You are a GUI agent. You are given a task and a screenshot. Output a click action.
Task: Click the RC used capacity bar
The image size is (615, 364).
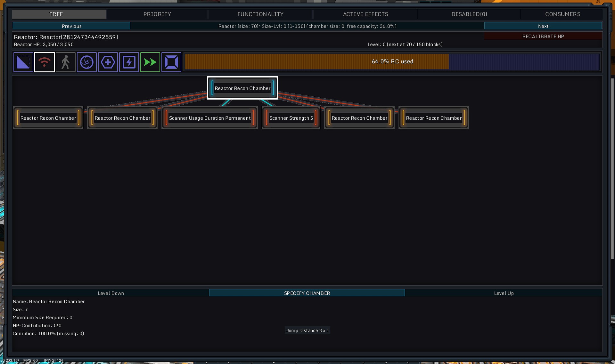click(392, 61)
